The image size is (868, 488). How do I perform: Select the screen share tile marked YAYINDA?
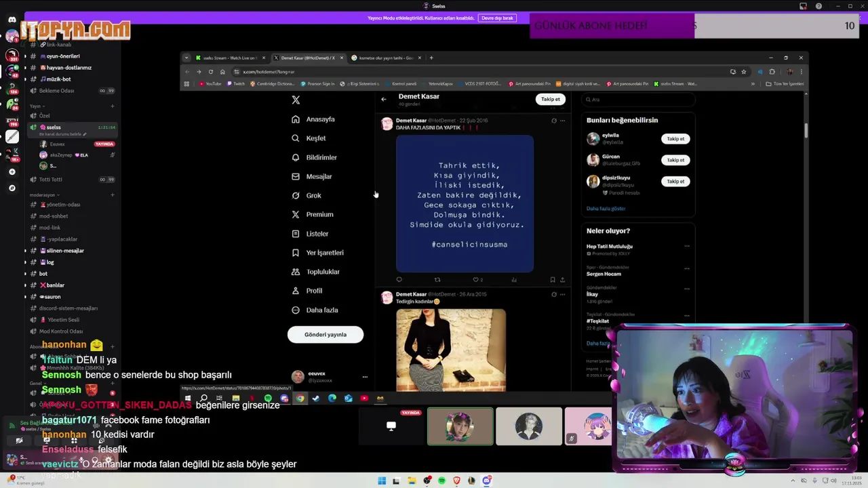(391, 426)
